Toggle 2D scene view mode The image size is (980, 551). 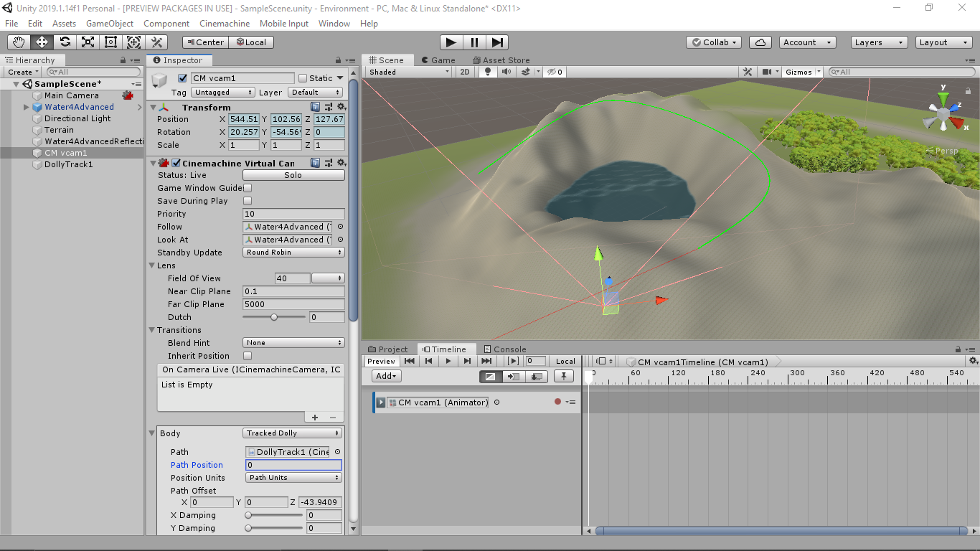pos(465,72)
